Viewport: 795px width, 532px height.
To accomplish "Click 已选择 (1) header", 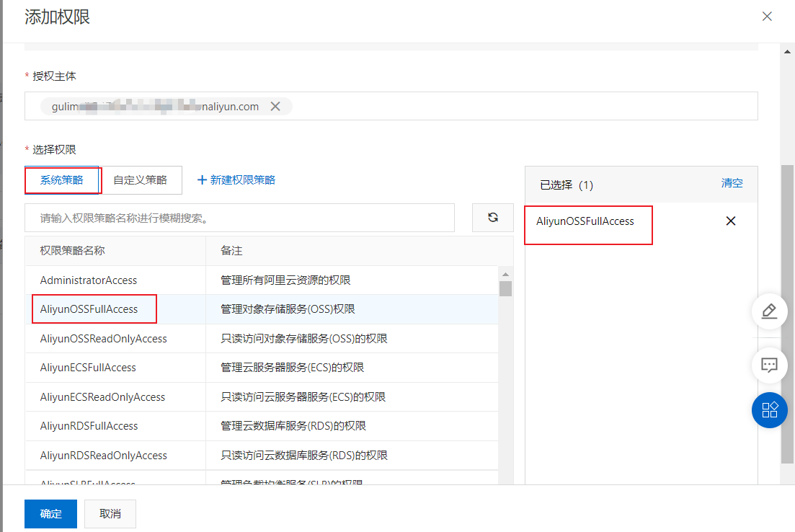I will (x=567, y=185).
